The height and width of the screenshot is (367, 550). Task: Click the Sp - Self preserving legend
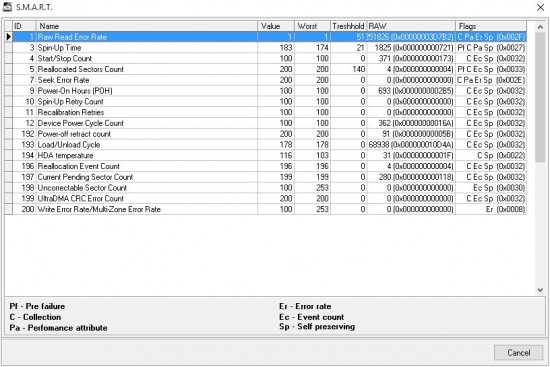point(317,327)
